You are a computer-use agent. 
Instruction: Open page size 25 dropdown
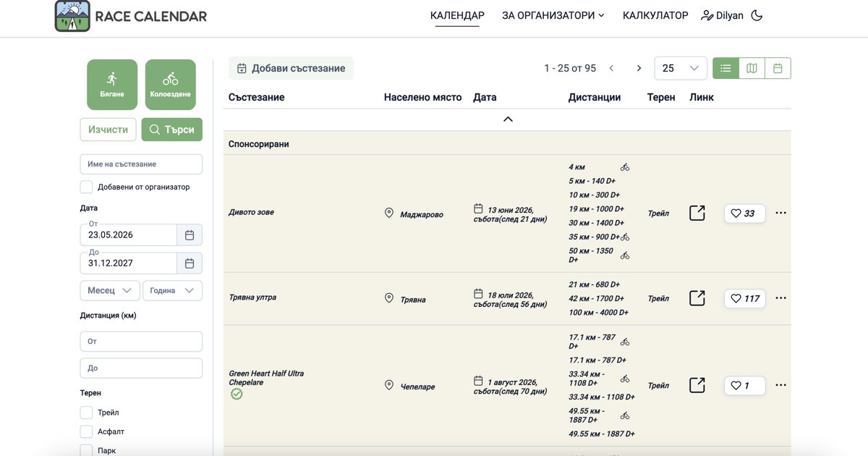681,68
